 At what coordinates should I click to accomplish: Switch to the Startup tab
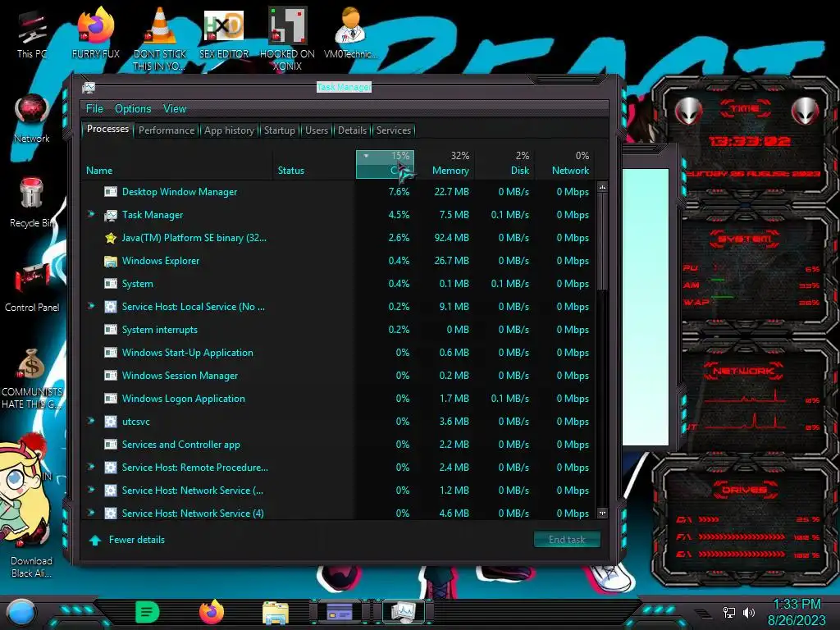click(x=279, y=130)
